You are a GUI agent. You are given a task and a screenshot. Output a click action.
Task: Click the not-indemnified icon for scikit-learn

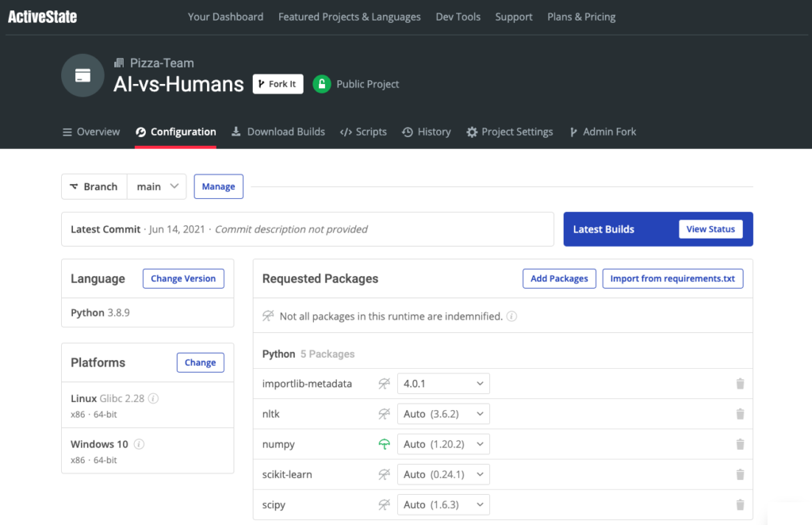384,474
